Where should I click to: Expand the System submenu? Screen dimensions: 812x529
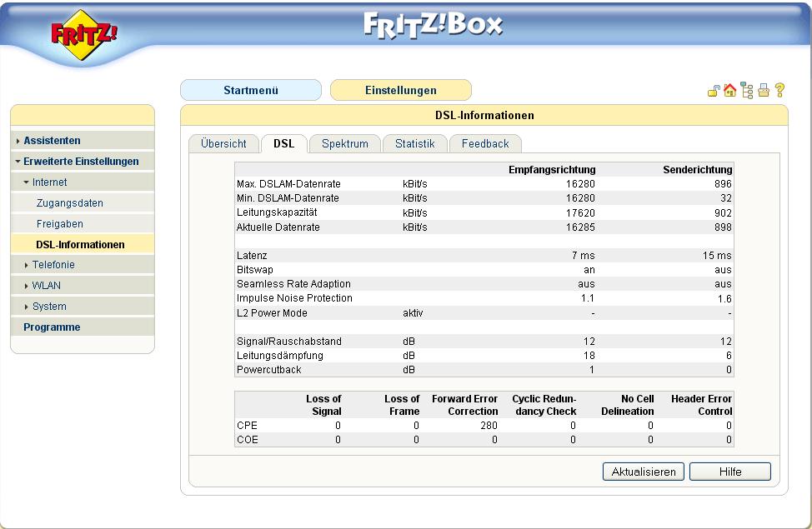(48, 307)
